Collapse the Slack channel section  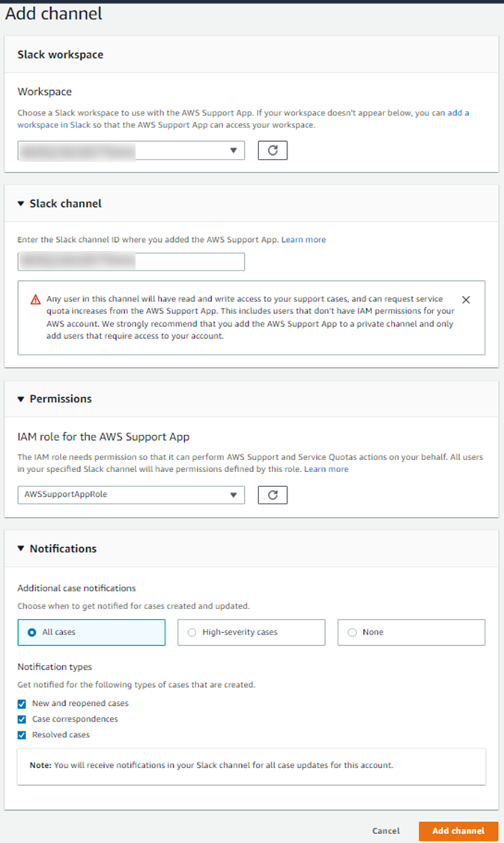[21, 204]
